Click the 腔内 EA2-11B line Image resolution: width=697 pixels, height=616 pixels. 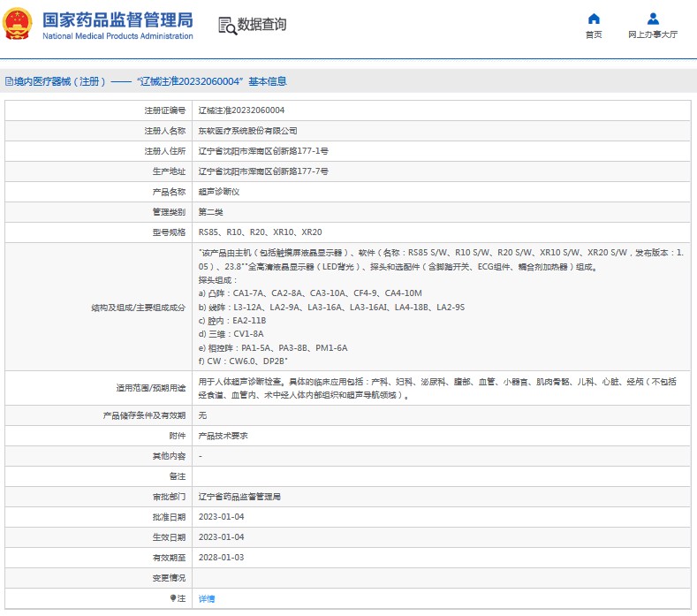click(x=232, y=321)
